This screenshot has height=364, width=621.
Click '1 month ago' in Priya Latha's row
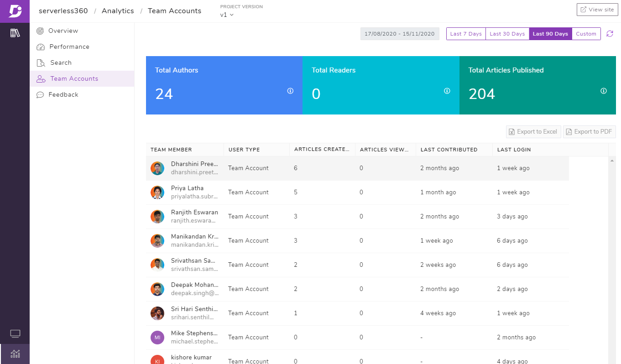[x=438, y=192]
